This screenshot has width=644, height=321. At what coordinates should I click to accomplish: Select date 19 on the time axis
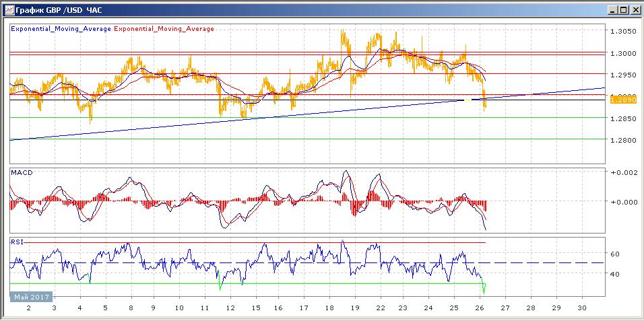point(355,308)
